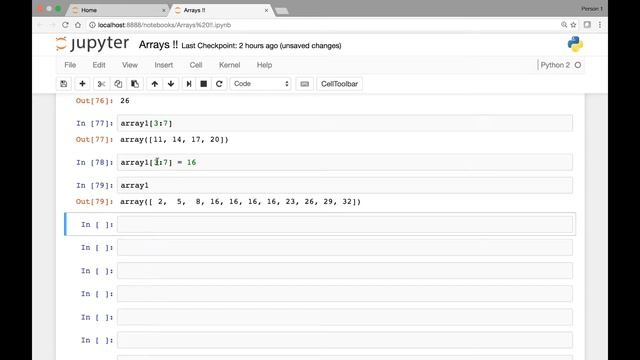Click the Out[76] value 26

pos(125,100)
